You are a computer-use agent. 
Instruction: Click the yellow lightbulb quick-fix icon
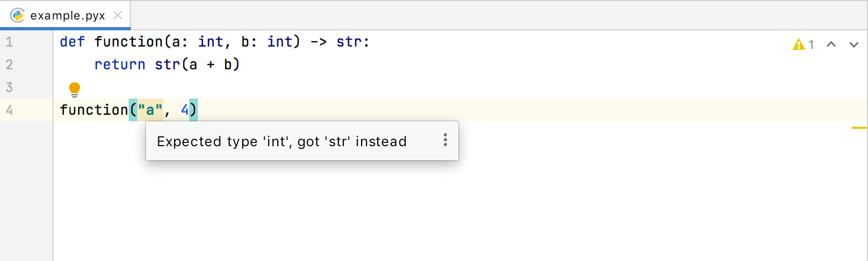coord(75,89)
